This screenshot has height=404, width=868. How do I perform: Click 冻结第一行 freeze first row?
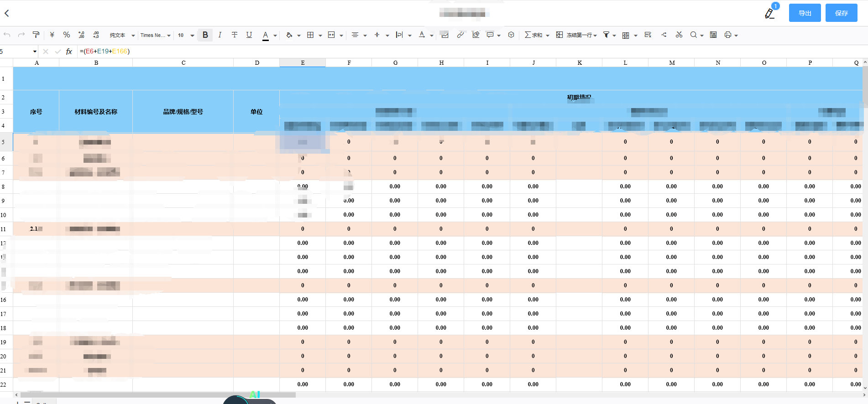[x=576, y=35]
